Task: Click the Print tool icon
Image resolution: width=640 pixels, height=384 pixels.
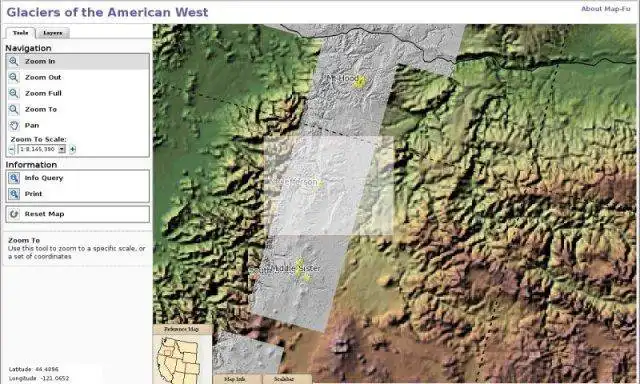Action: point(14,194)
